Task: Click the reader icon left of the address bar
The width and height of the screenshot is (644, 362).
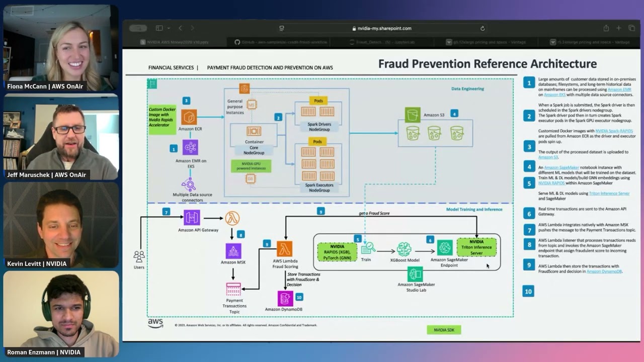Action: [x=282, y=28]
